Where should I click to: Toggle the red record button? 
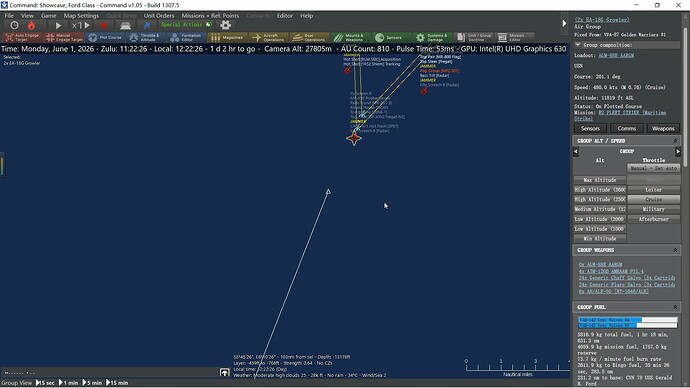click(103, 26)
